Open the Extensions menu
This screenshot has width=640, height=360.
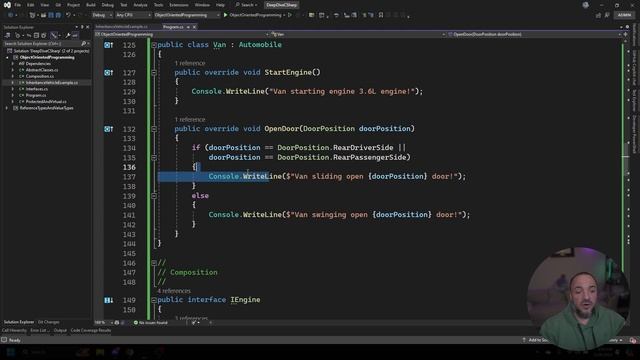(179, 5)
